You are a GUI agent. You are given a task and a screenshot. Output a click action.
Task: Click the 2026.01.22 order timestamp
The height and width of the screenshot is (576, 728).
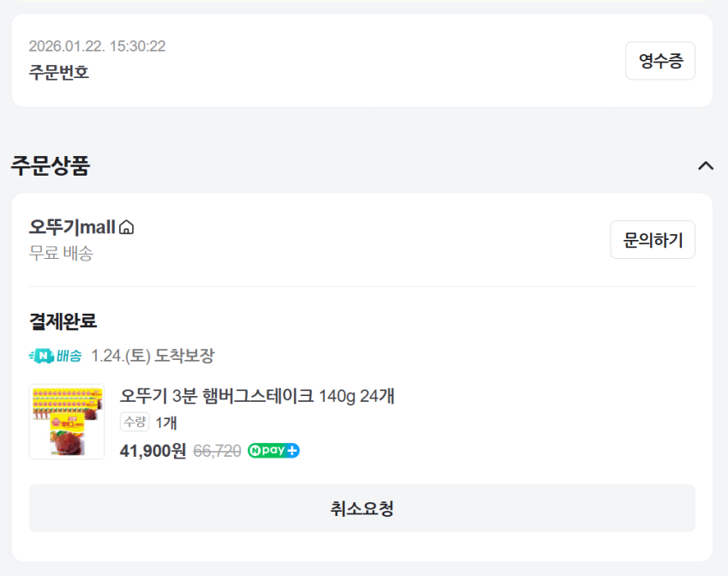[x=97, y=46]
